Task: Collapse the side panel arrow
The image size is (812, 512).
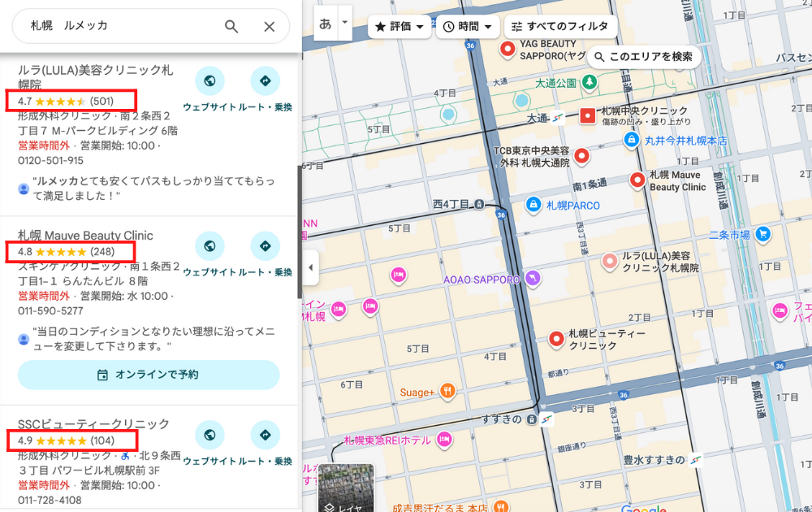Action: point(311,267)
